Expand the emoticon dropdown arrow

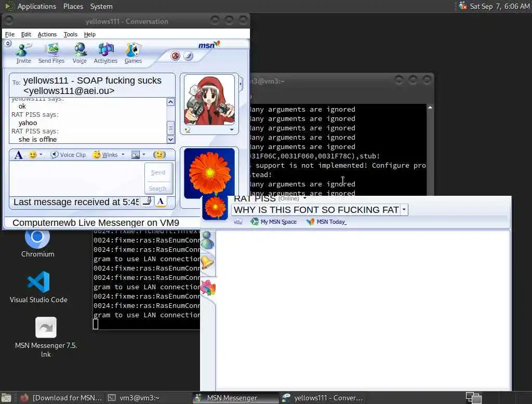pyautogui.click(x=41, y=155)
